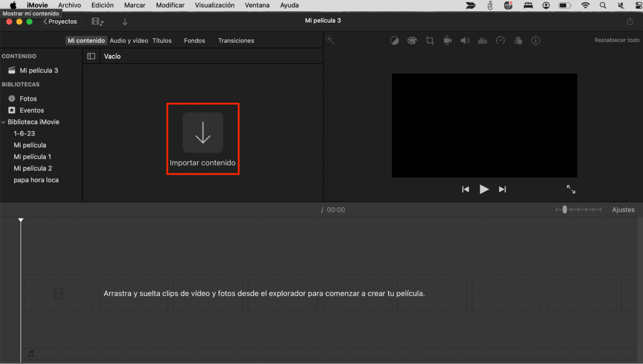This screenshot has width=643, height=364.
Task: Switch to the Mi contenido tab
Action: point(86,41)
